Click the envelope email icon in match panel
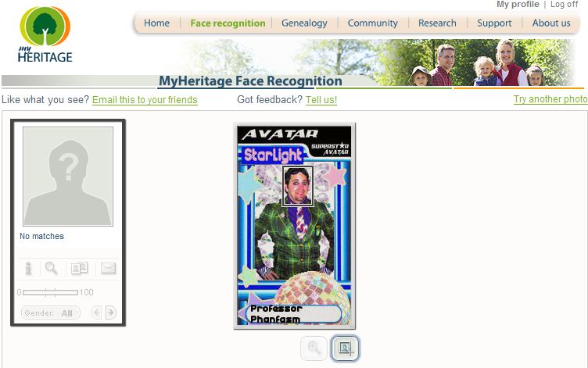This screenshot has width=588, height=368. point(109,268)
